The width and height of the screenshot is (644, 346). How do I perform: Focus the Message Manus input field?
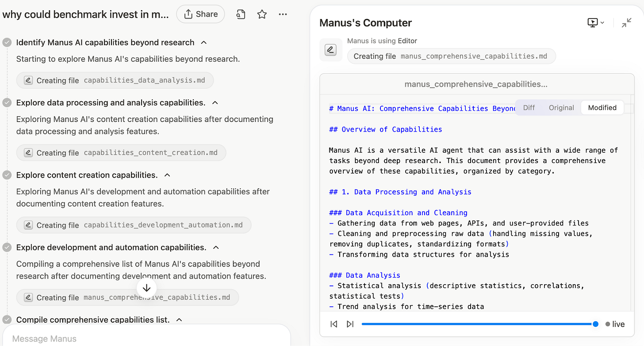tap(146, 338)
